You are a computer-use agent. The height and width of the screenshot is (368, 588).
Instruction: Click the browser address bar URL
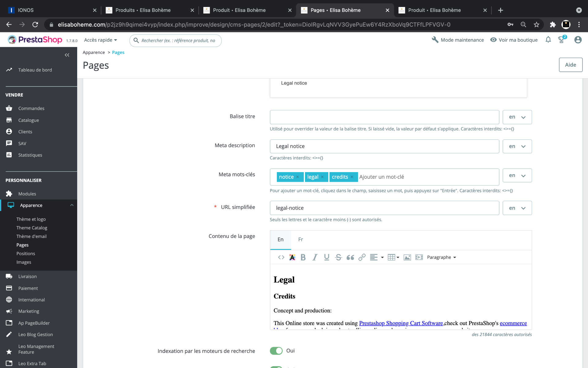tap(254, 25)
